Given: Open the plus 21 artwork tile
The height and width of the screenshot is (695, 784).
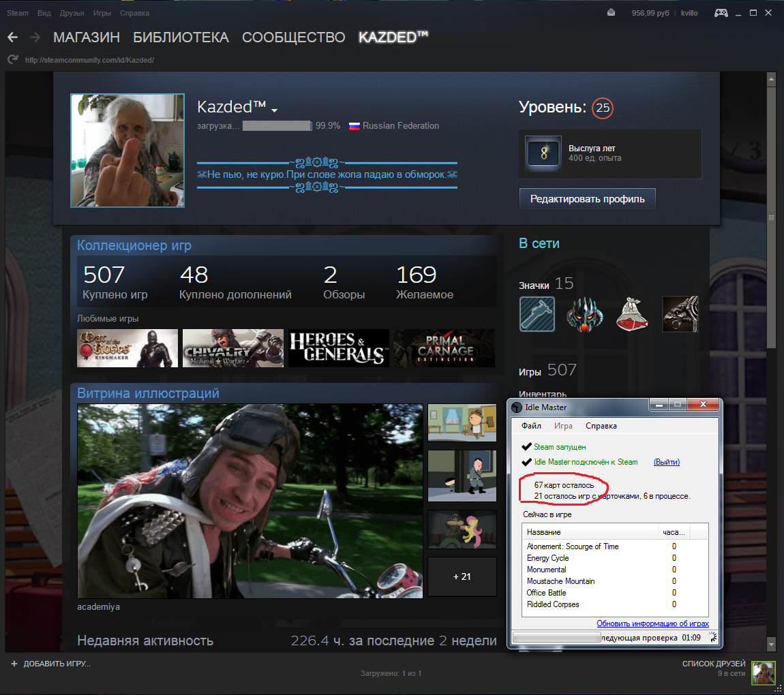Looking at the screenshot, I should (462, 576).
